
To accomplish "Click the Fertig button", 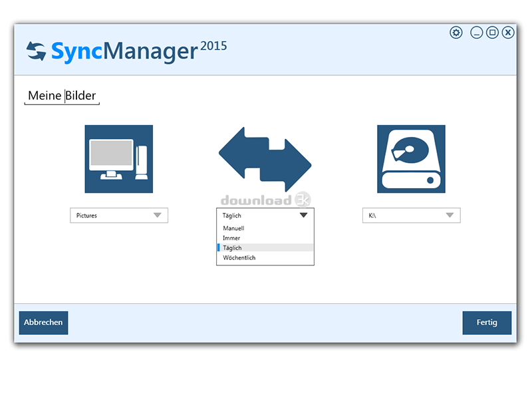I will [487, 323].
